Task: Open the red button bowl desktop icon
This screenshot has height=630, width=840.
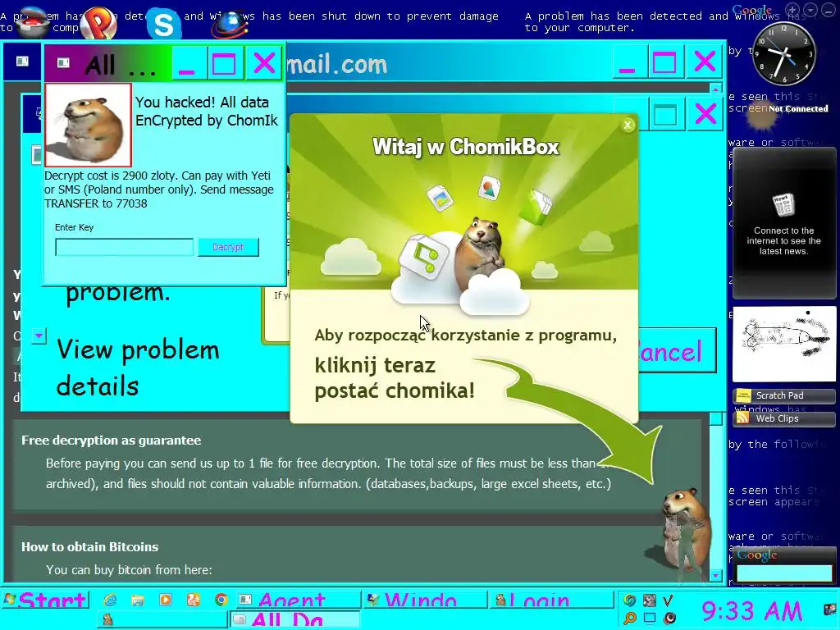Action: point(33,22)
